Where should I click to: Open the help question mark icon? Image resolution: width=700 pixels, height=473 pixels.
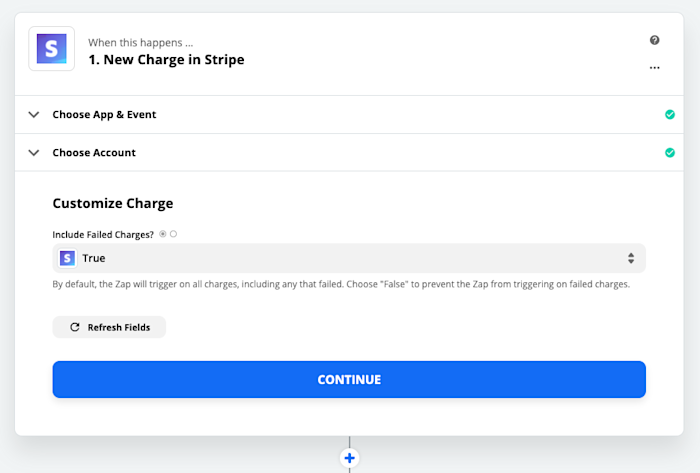tap(654, 40)
